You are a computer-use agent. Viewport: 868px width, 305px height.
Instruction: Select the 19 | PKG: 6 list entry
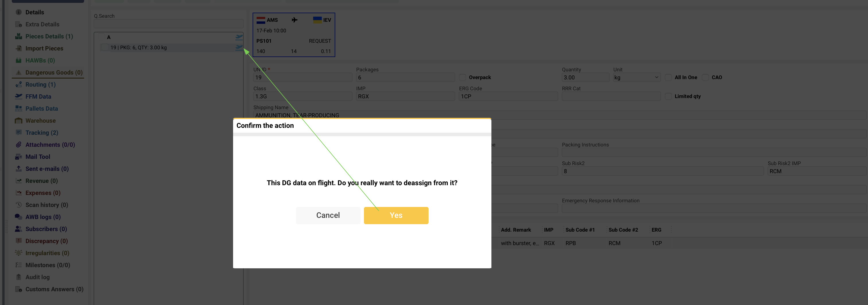tap(138, 48)
